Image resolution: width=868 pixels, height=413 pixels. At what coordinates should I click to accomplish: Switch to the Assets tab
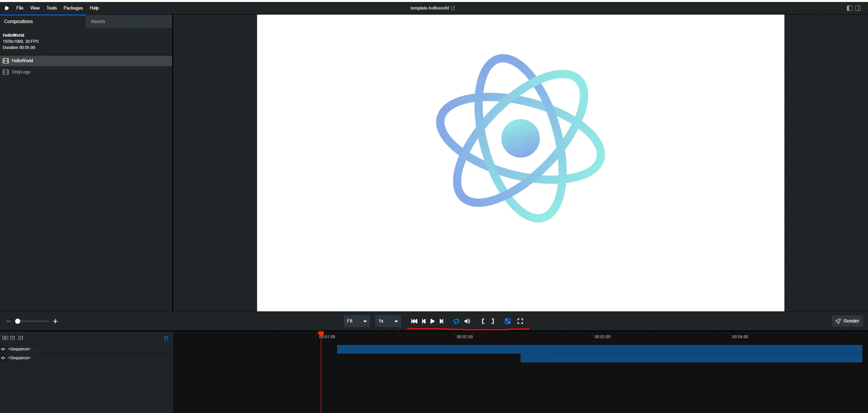(98, 21)
